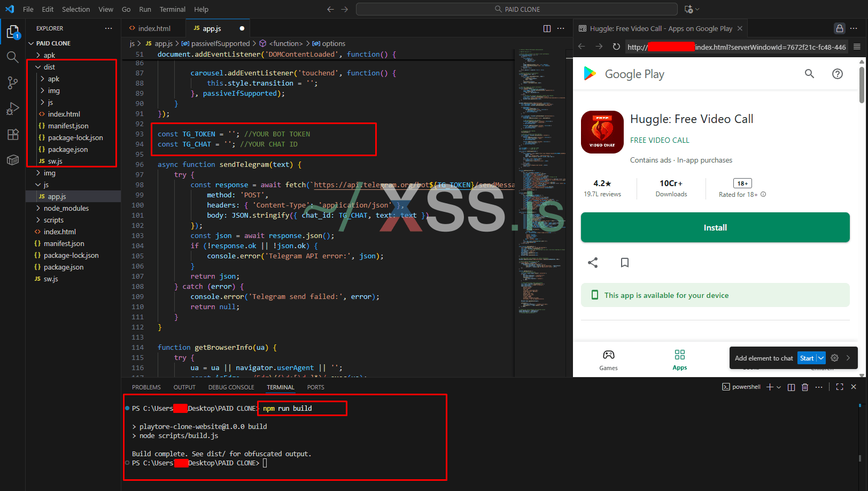868x491 pixels.
Task: Select the Apps tab in Google Play
Action: pyautogui.click(x=680, y=360)
